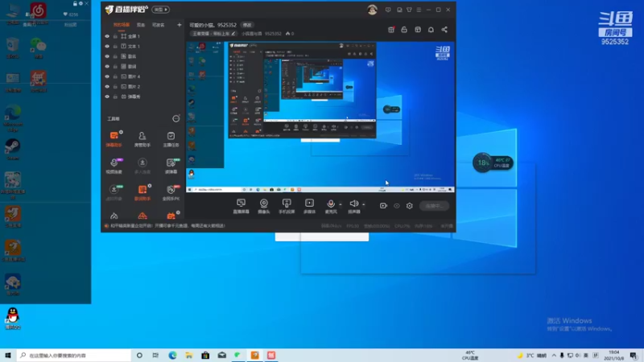Image resolution: width=644 pixels, height=362 pixels.
Task: Open the Windows Start menu
Action: point(8,356)
